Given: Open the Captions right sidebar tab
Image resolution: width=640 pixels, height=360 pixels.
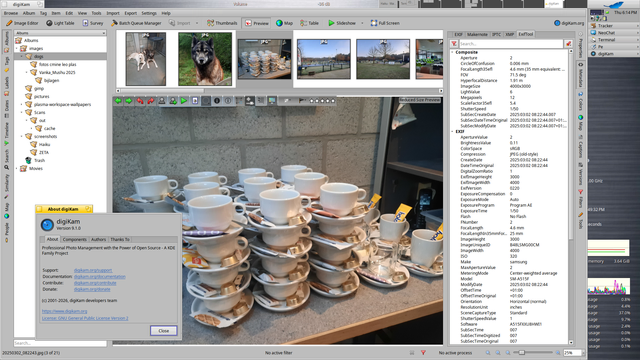Looking at the screenshot, I should click(x=580, y=147).
